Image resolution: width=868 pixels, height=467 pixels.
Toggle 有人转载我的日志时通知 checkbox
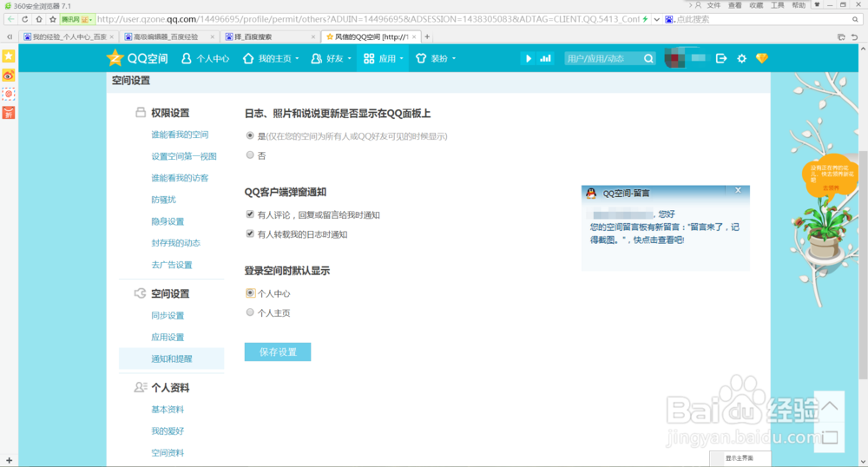250,233
